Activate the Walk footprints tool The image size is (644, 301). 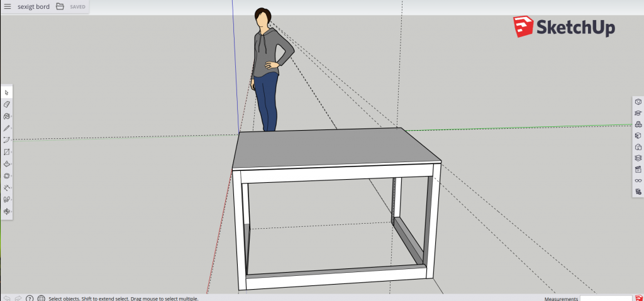(7, 200)
